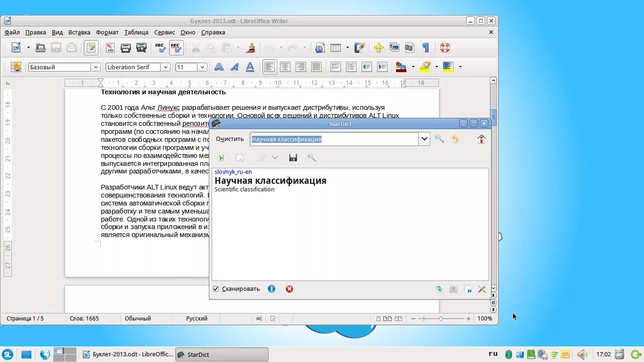Click the slovnyk_ru-en dictionary link

[232, 172]
